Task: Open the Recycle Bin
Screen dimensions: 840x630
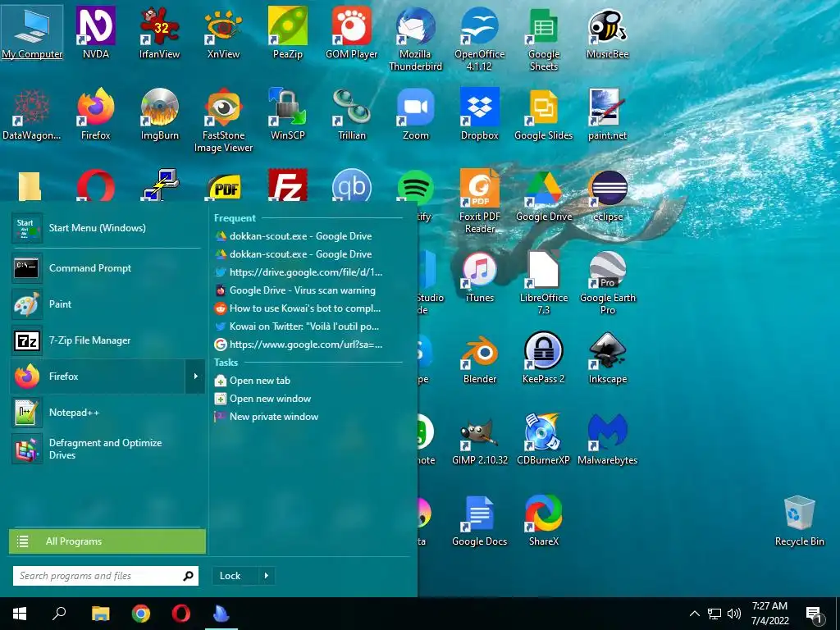Action: tap(799, 521)
